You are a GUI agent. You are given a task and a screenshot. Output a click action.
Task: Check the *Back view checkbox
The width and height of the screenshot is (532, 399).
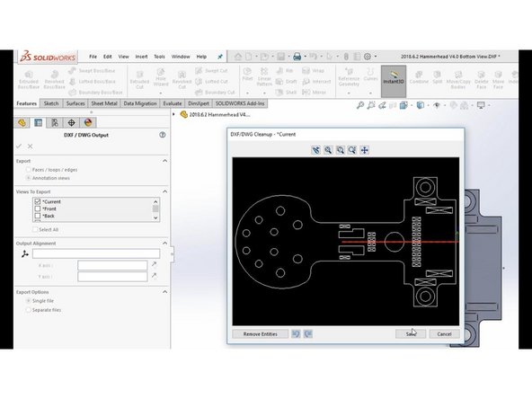pyautogui.click(x=38, y=216)
